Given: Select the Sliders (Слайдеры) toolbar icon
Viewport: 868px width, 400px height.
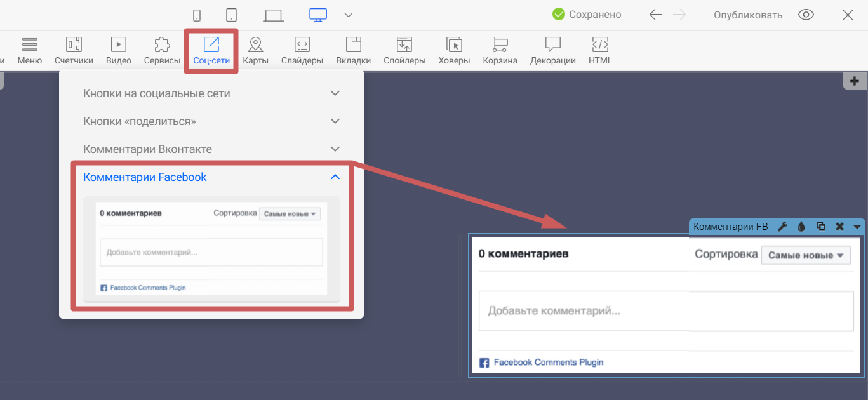Looking at the screenshot, I should pyautogui.click(x=302, y=50).
